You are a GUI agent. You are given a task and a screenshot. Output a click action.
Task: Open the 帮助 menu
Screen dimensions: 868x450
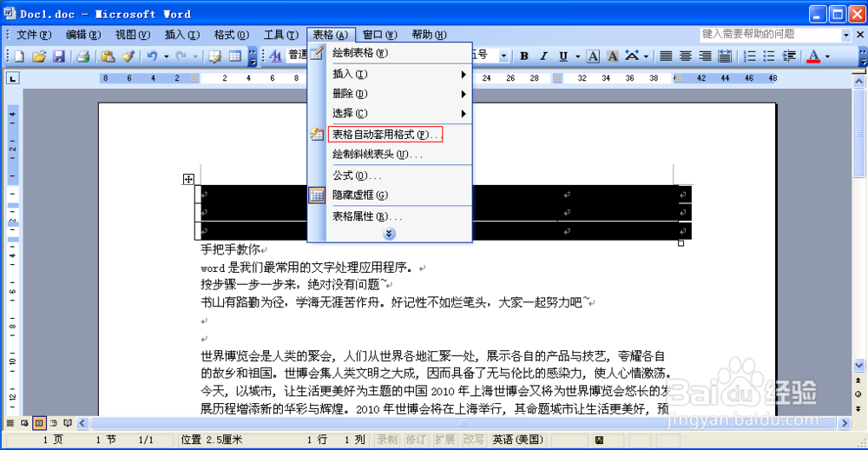coord(429,35)
